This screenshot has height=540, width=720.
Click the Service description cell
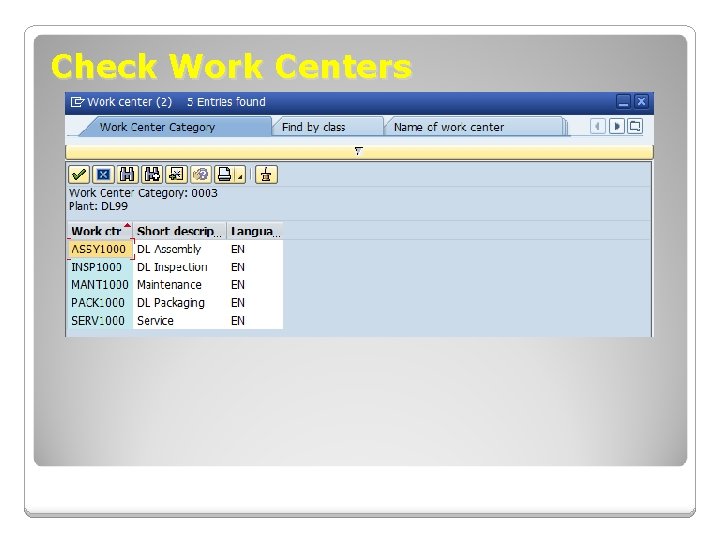point(180,321)
